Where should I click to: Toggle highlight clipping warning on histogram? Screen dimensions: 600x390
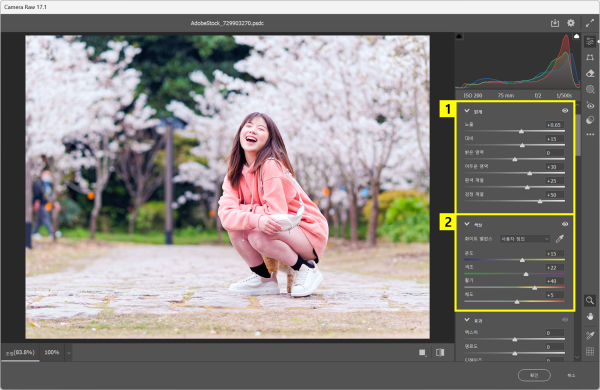[x=576, y=36]
